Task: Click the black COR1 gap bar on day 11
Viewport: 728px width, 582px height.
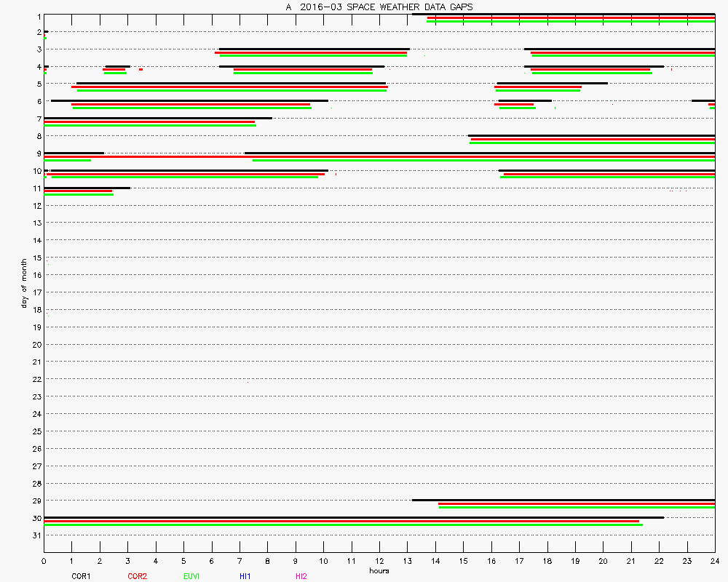Action: click(87, 188)
